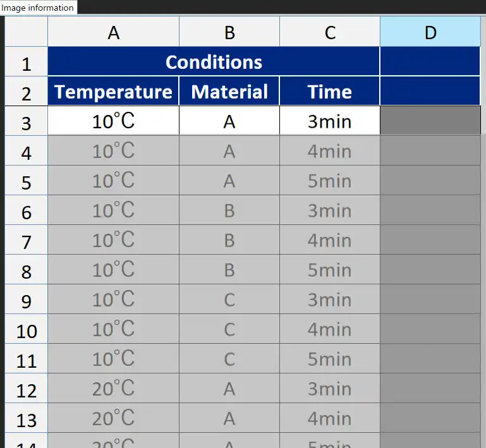The width and height of the screenshot is (486, 448).
Task: Select row 12 header
Action: (27, 390)
